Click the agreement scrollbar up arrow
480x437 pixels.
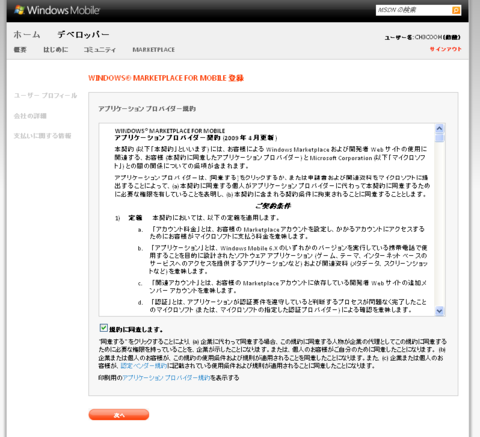[x=440, y=128]
